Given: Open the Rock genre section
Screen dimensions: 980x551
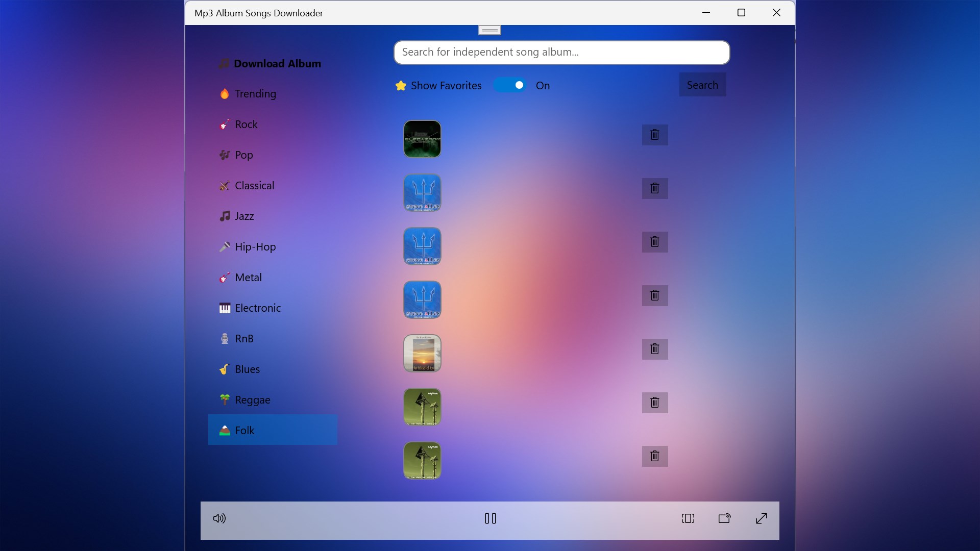Looking at the screenshot, I should coord(246,124).
